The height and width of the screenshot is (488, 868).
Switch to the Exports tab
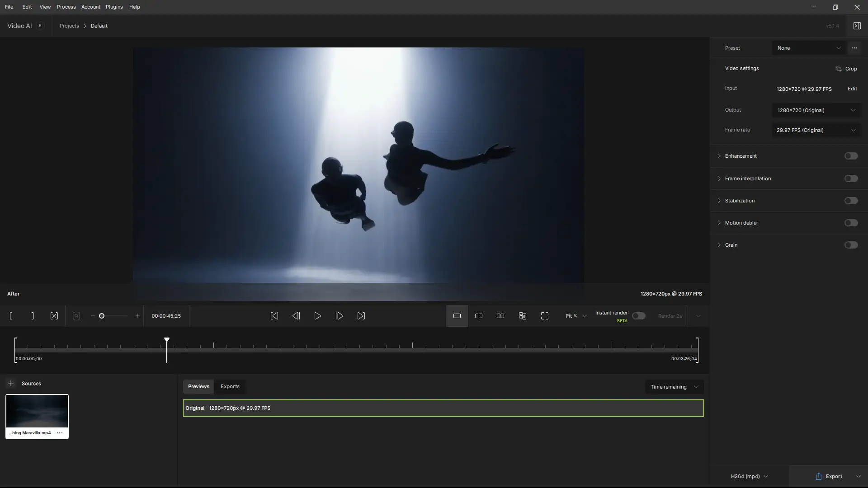(x=230, y=386)
